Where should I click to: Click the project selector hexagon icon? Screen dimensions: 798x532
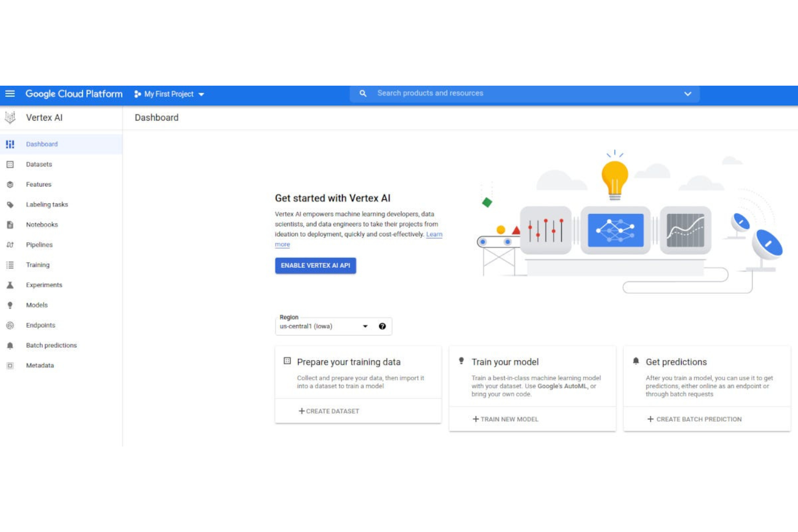[137, 94]
